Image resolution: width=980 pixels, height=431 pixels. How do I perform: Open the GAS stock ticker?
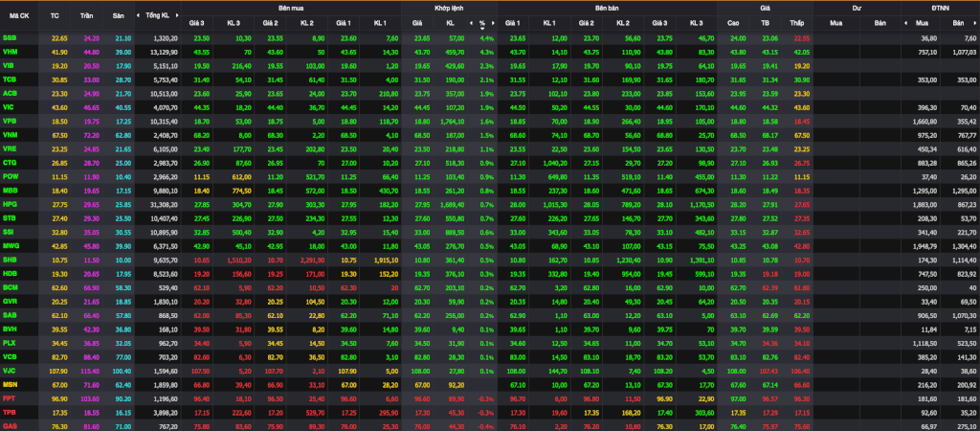[x=10, y=426]
